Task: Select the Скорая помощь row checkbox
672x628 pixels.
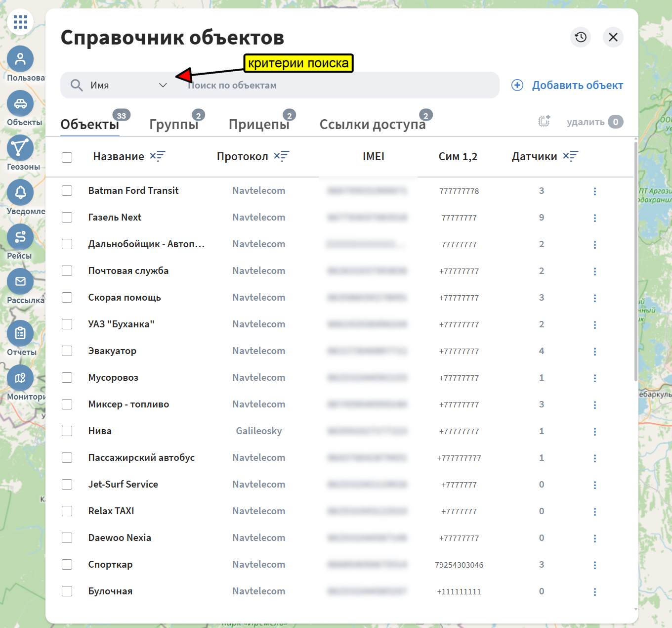Action: point(67,298)
